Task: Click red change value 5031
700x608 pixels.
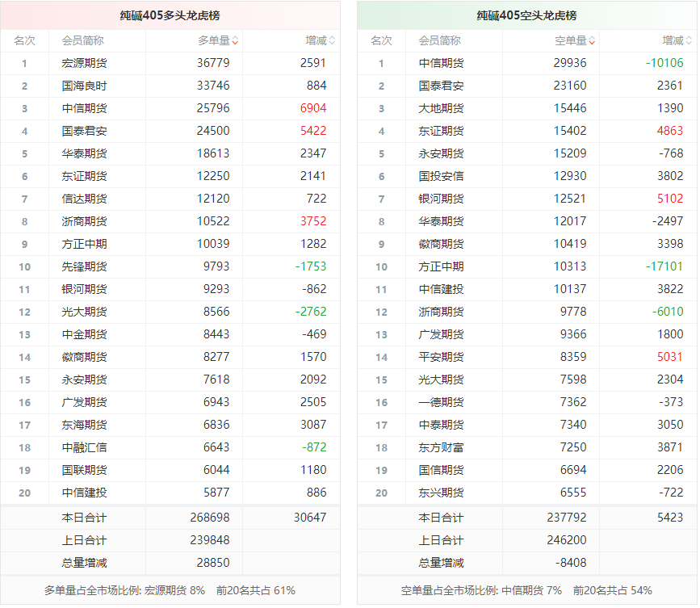Action: [x=670, y=357]
